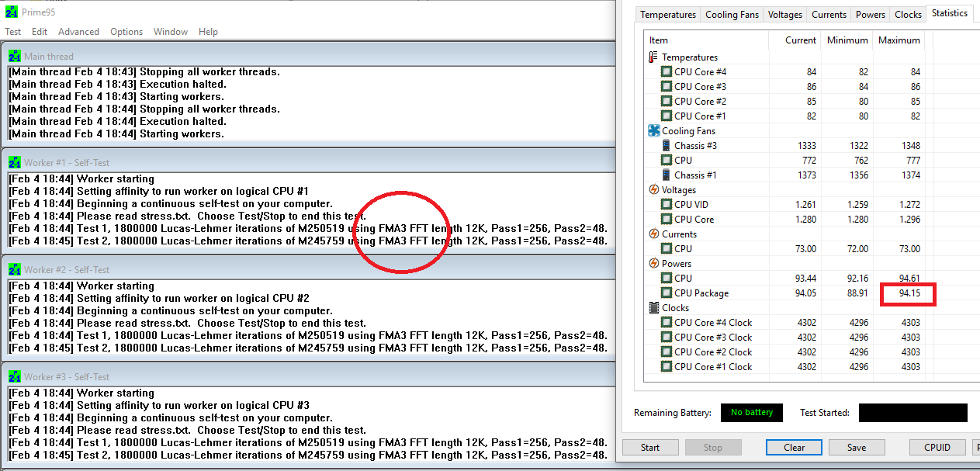Select the CPU Core #3 Clock label

[x=713, y=338]
